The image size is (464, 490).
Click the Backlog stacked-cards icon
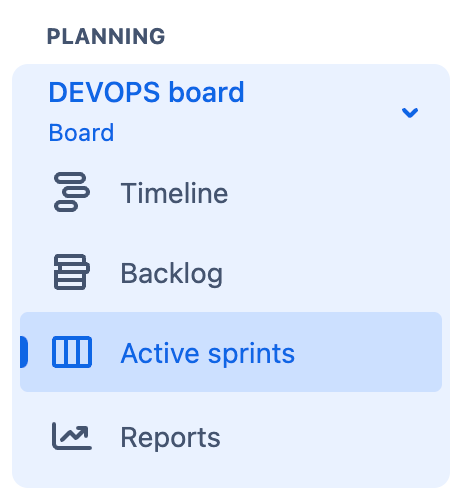click(x=72, y=272)
